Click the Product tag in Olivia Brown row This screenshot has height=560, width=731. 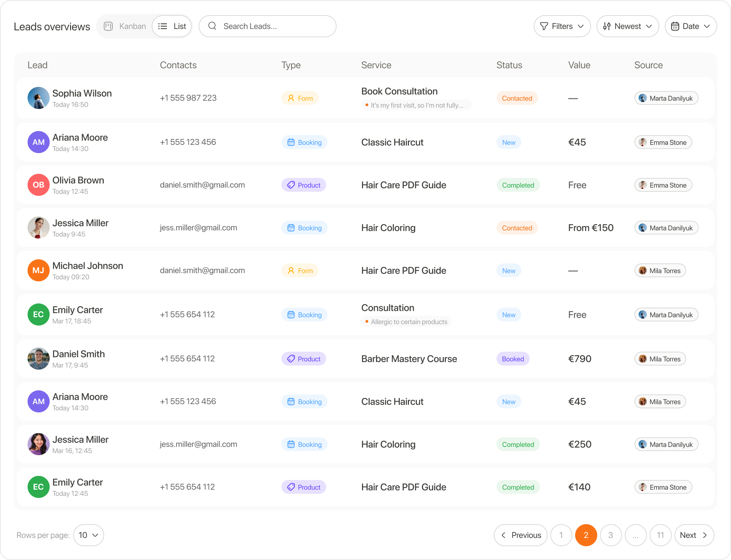pyautogui.click(x=304, y=185)
